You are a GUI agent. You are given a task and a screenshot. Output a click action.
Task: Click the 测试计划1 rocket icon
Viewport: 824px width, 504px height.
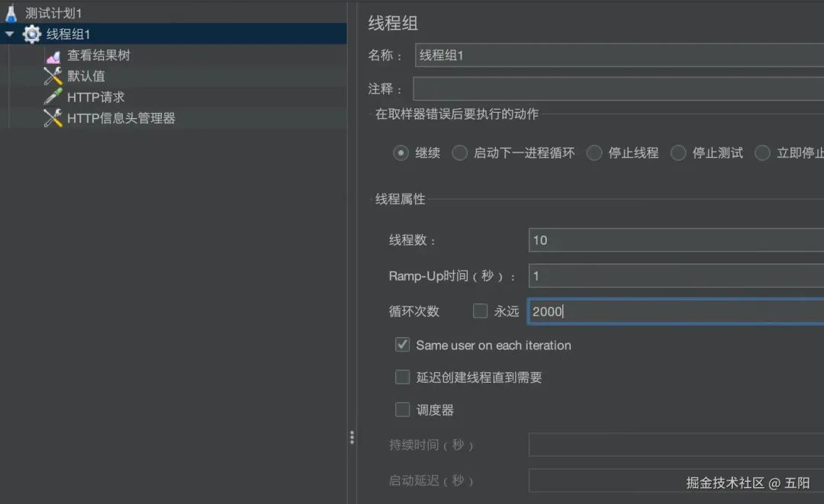12,12
